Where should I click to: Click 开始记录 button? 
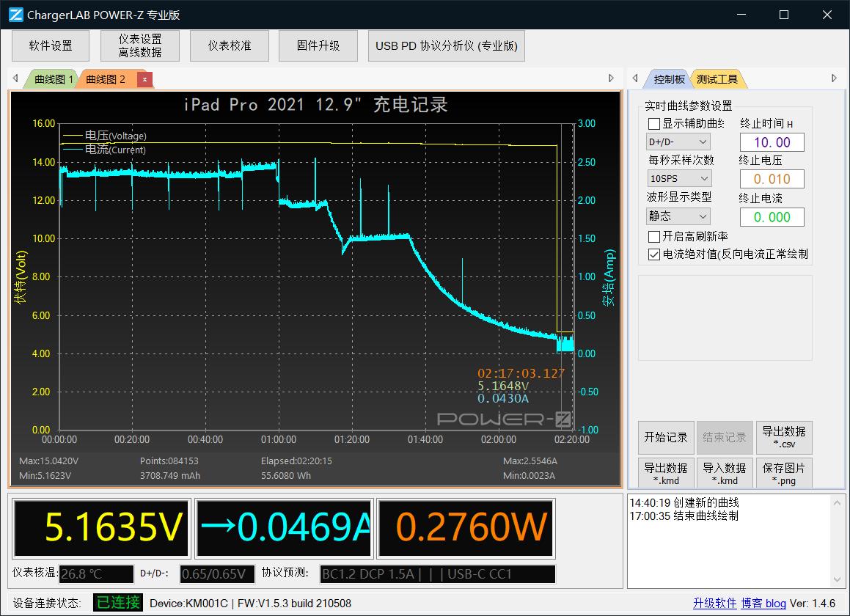665,437
